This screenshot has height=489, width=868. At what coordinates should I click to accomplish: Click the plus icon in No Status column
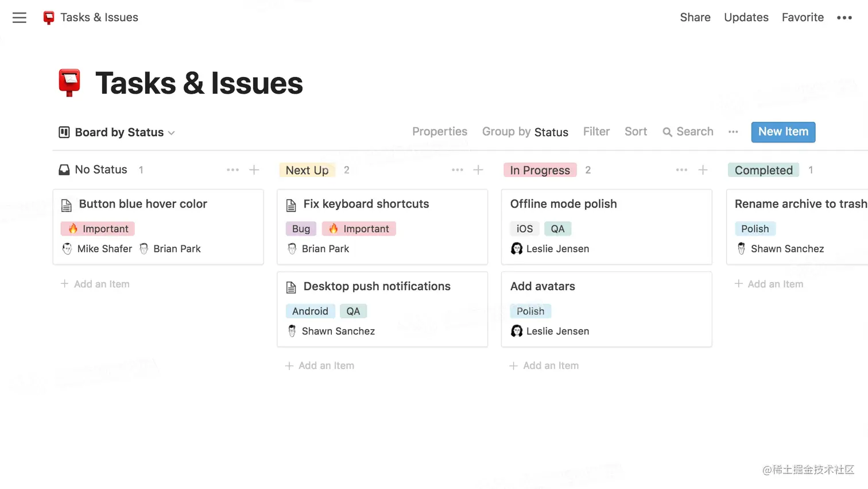(x=254, y=170)
